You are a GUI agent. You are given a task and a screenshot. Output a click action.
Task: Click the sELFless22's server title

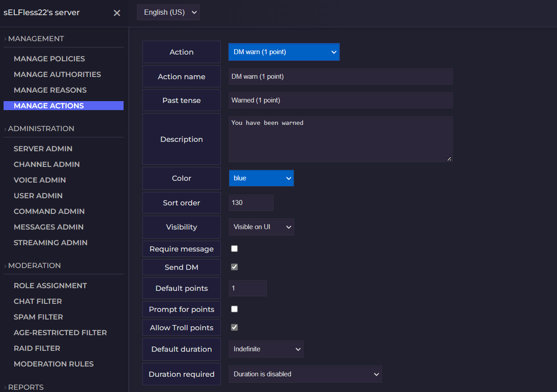pos(42,13)
